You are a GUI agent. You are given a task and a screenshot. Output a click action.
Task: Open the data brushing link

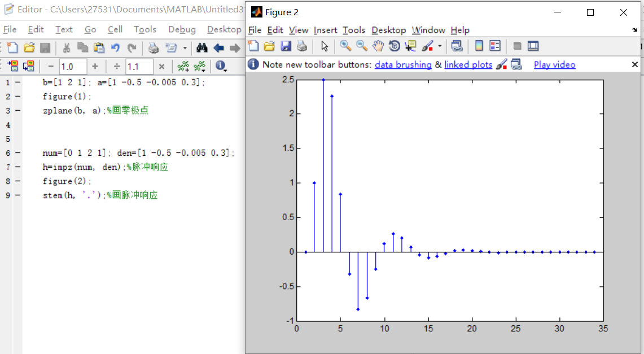pyautogui.click(x=403, y=64)
